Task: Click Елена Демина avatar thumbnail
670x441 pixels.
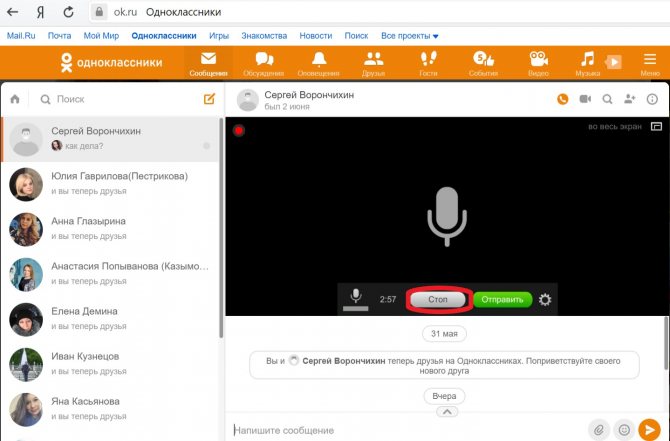Action: click(x=26, y=320)
